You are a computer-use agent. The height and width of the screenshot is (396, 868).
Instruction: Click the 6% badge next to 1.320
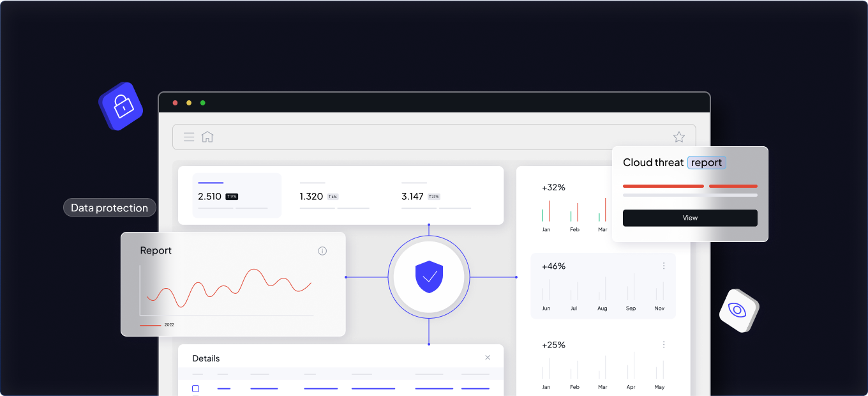[333, 197]
